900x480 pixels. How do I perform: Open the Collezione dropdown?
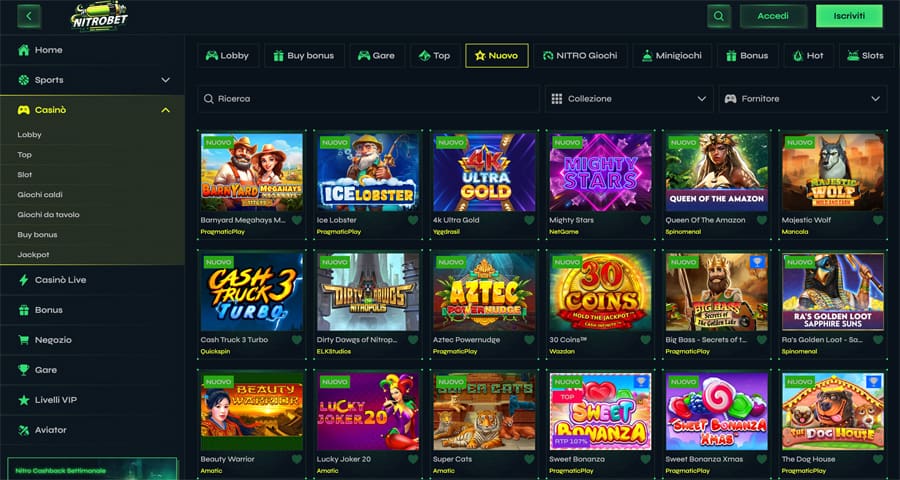pyautogui.click(x=629, y=99)
